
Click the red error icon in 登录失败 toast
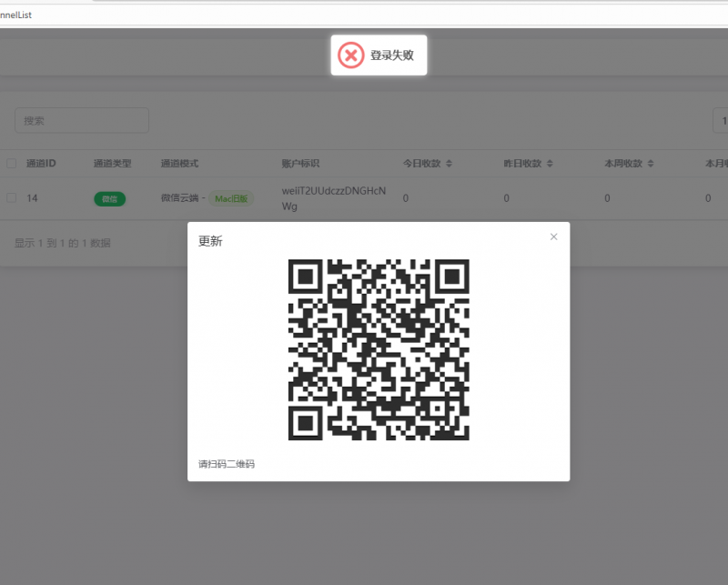tap(351, 55)
